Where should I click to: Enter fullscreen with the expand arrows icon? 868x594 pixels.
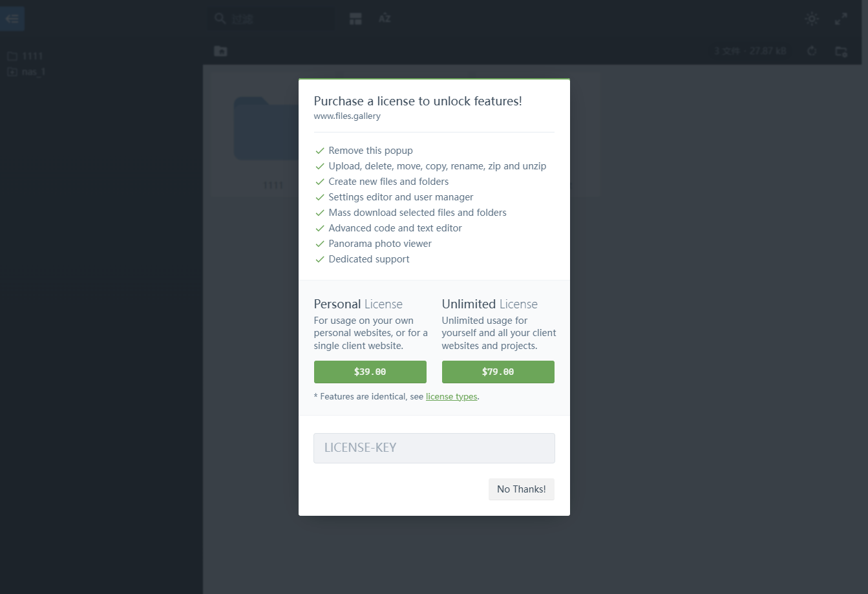[x=841, y=19]
